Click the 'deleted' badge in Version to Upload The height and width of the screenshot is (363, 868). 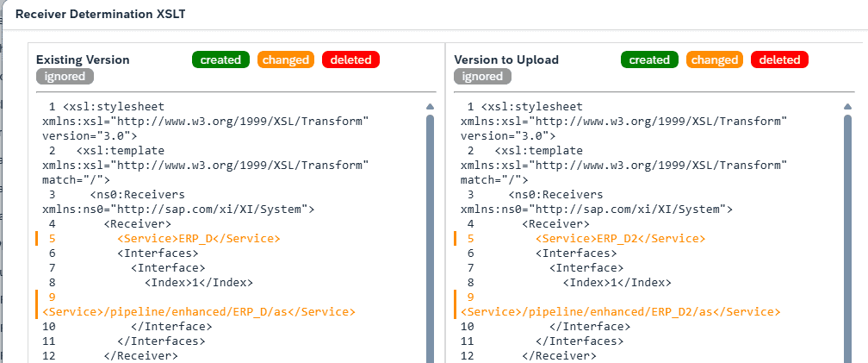pos(779,59)
